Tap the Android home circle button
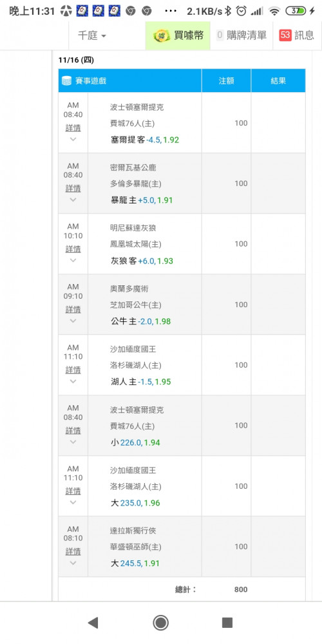This screenshot has width=322, height=644. 160,623
